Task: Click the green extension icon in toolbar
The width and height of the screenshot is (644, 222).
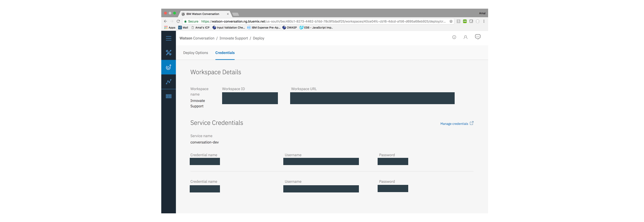Action: (x=465, y=21)
